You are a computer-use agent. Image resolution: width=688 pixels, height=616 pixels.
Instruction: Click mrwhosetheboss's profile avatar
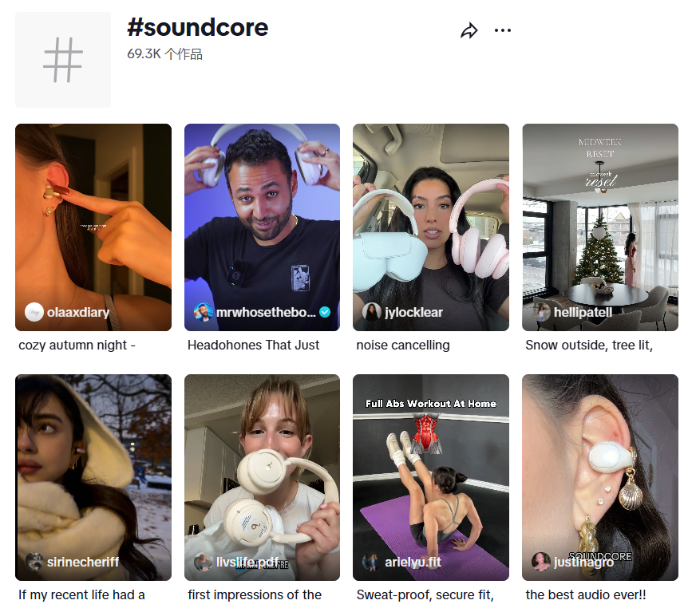pos(204,312)
